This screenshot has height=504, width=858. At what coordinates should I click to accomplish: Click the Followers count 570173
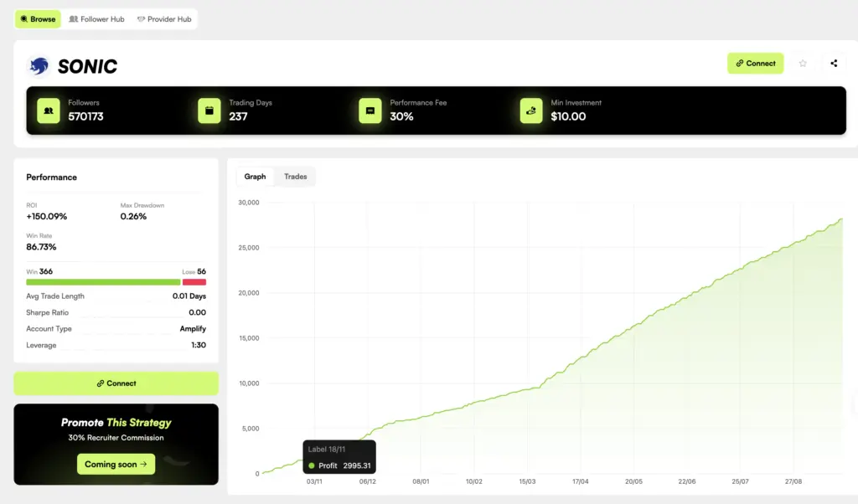[x=85, y=116]
